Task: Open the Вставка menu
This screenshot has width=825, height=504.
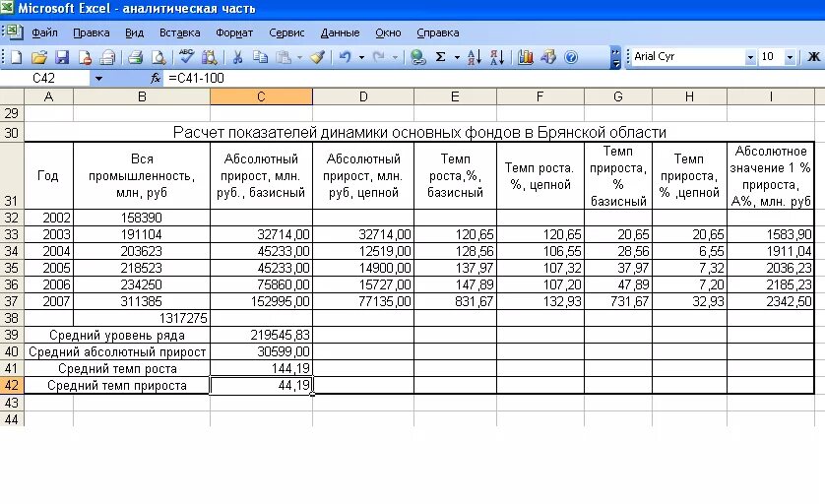Action: (x=179, y=32)
